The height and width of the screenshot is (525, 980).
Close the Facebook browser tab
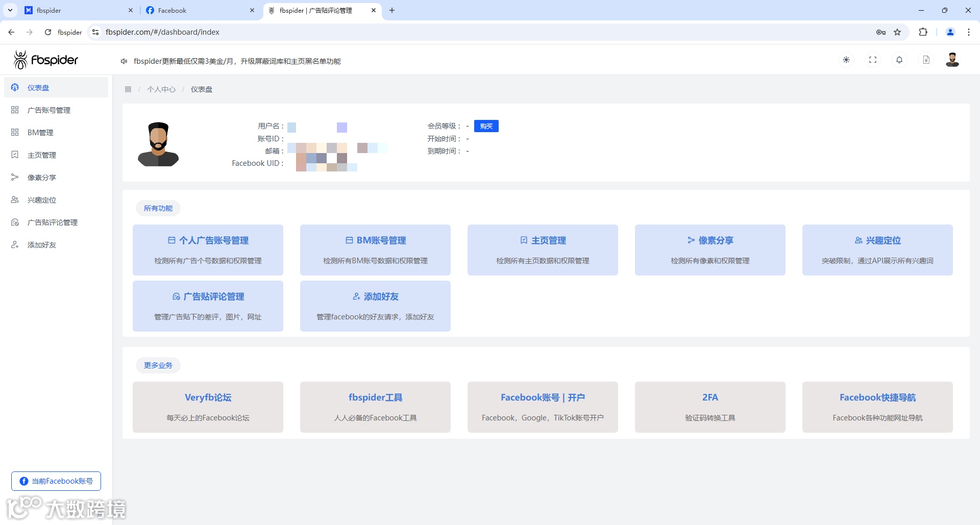pyautogui.click(x=252, y=10)
